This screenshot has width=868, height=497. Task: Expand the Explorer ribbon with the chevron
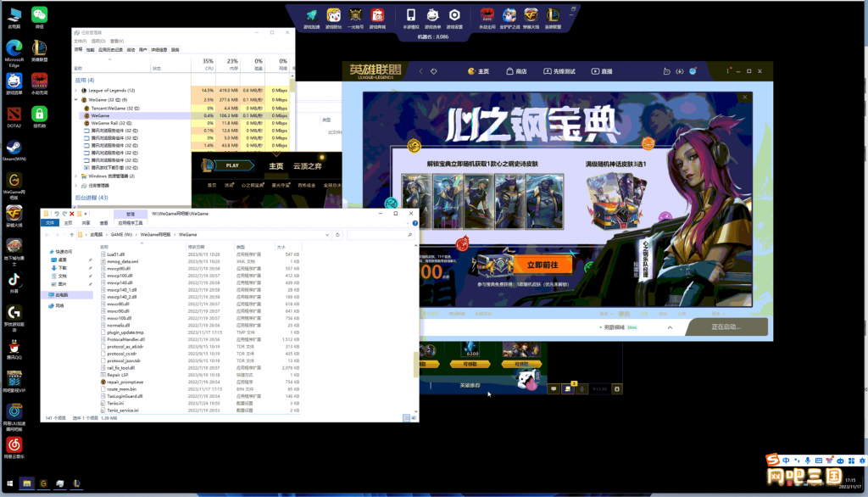point(408,223)
